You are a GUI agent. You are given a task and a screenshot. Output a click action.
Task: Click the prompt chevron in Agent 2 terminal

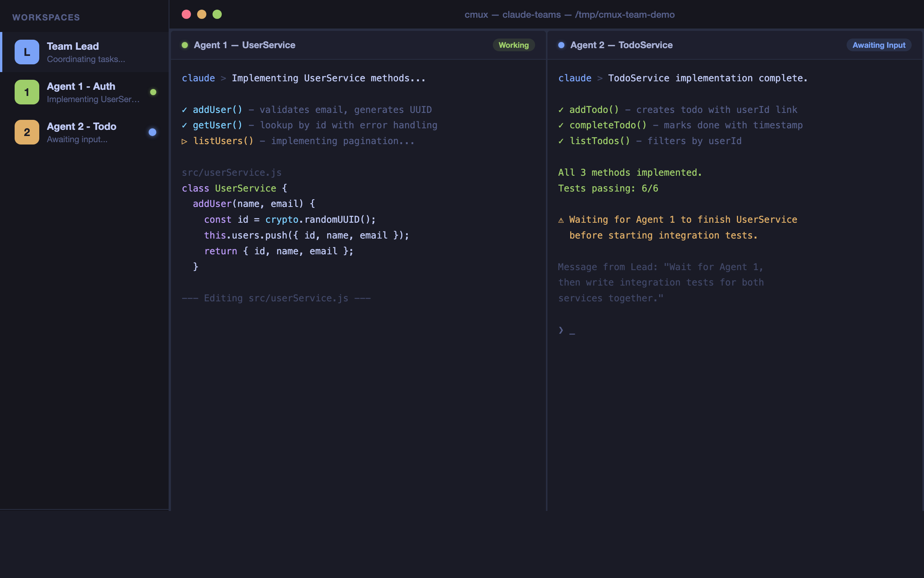click(561, 330)
